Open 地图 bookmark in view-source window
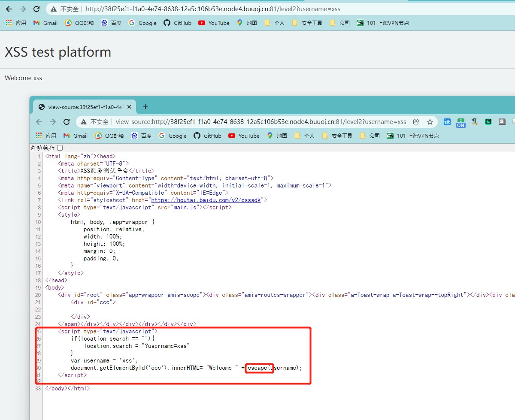 tap(277, 136)
